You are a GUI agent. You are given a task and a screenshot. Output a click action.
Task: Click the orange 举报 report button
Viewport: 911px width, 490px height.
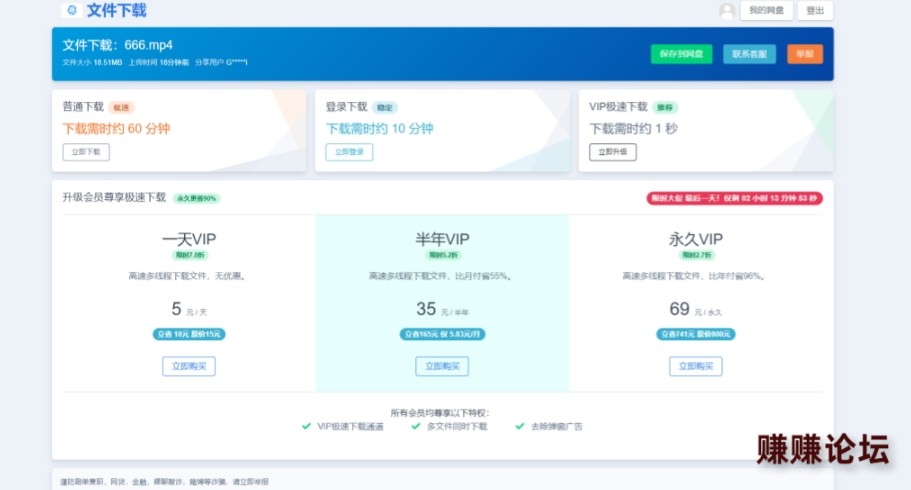point(805,54)
